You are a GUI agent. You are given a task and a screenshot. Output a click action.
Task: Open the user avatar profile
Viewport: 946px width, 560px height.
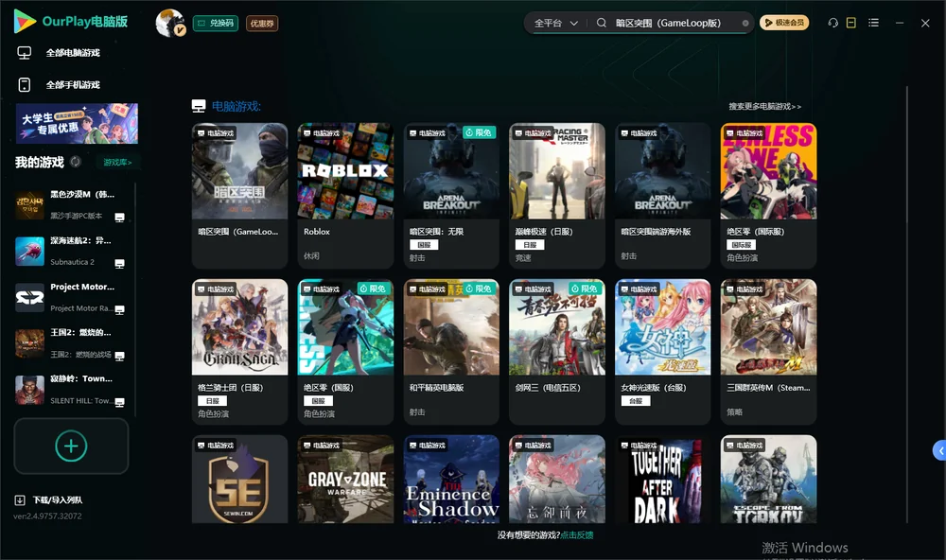(170, 23)
